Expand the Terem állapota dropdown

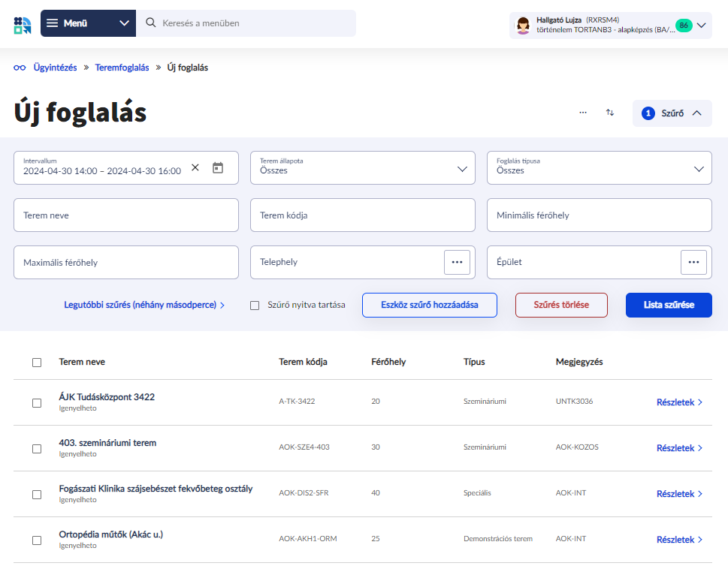363,168
